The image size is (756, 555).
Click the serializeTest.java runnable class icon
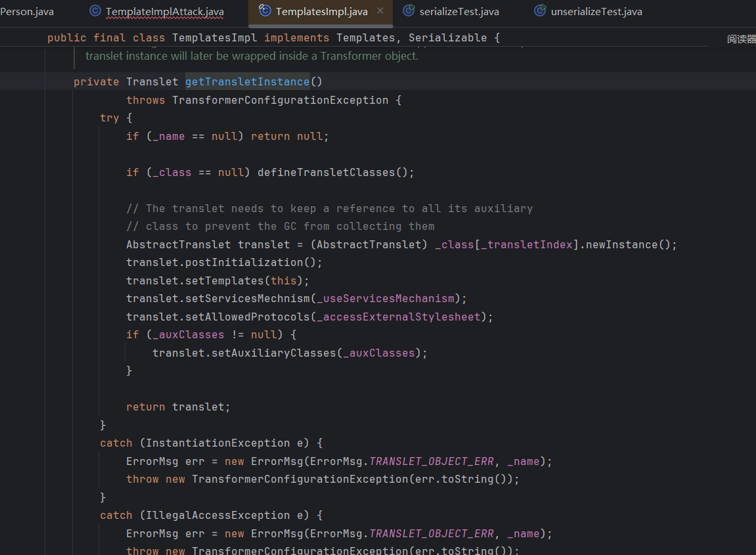tap(409, 11)
